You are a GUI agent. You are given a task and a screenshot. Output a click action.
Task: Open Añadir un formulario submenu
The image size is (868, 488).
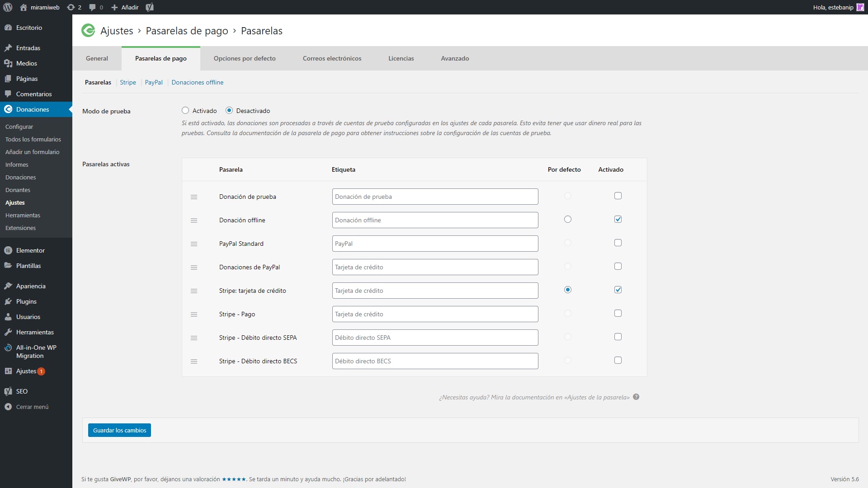tap(32, 152)
